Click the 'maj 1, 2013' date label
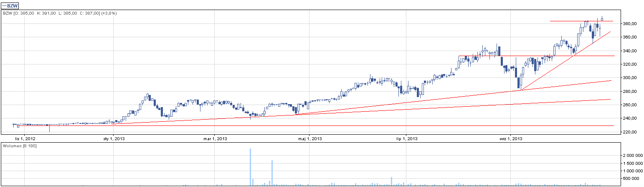Viewport: 644px width, 187px height. [309, 138]
